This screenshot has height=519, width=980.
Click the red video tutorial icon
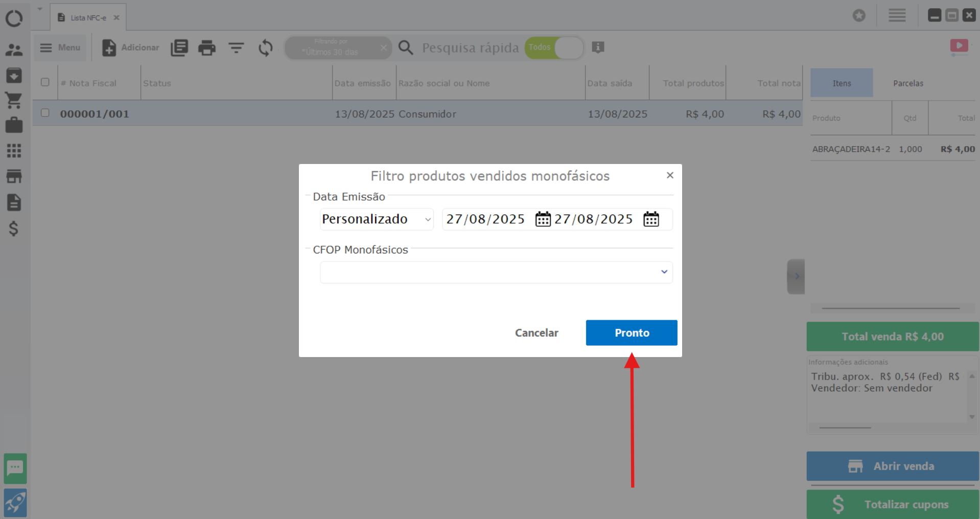959,46
